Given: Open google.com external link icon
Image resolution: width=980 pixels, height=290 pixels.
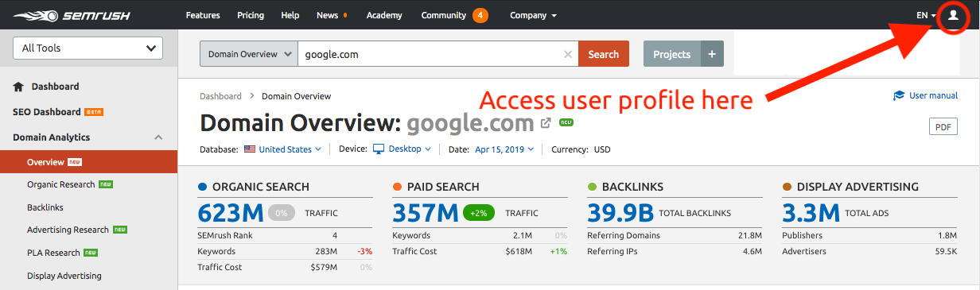Looking at the screenshot, I should [x=546, y=123].
